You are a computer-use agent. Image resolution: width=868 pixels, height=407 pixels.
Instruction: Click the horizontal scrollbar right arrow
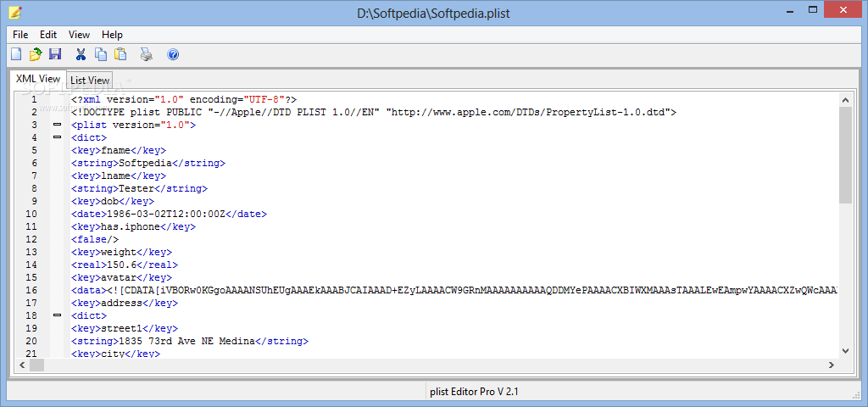pos(832,365)
